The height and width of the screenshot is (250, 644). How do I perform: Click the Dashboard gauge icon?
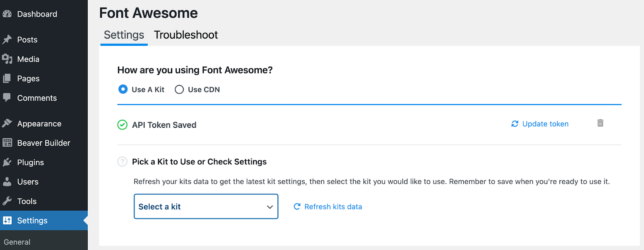tap(7, 14)
